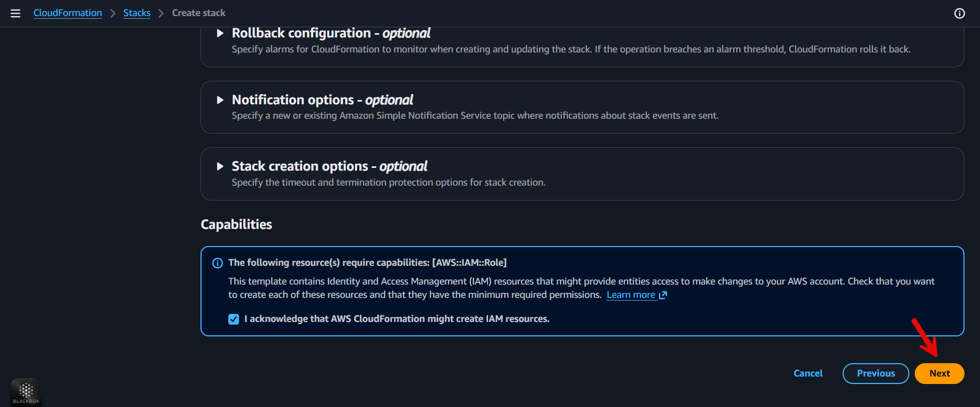The image size is (980, 407).
Task: Open the hamburger navigation menu
Action: (16, 13)
